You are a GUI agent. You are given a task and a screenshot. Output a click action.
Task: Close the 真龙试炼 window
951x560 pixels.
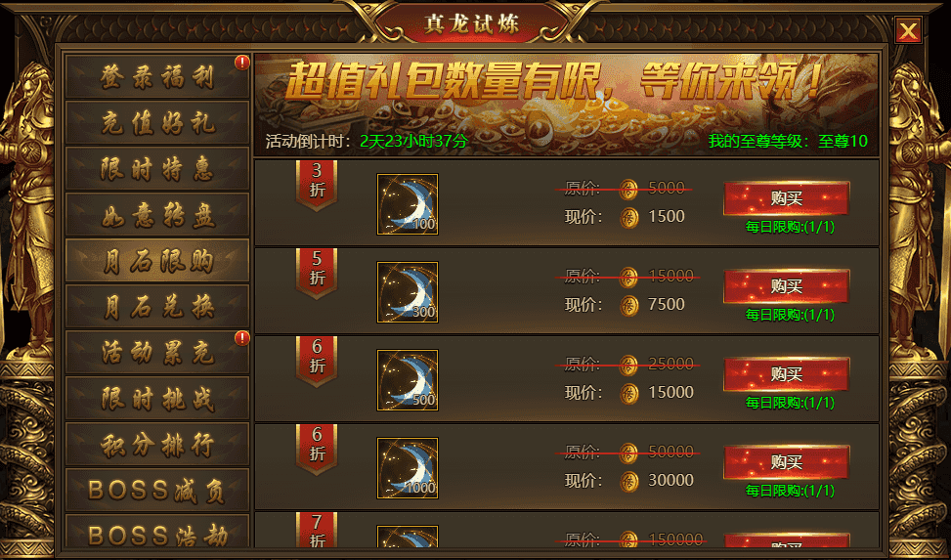908,30
